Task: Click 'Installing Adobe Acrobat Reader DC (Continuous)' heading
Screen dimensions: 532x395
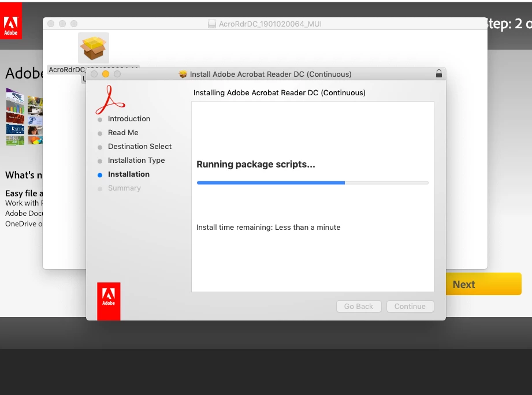Action: (279, 92)
